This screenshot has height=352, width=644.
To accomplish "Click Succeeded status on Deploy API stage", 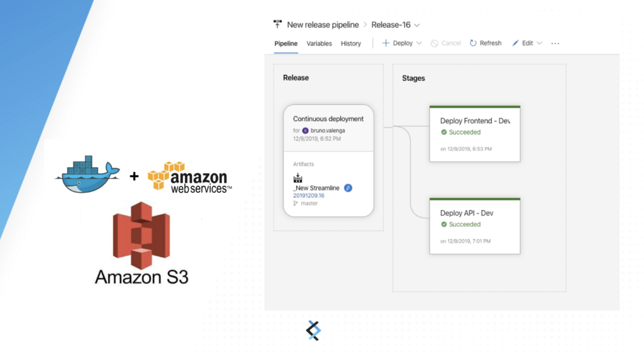I will 465,224.
